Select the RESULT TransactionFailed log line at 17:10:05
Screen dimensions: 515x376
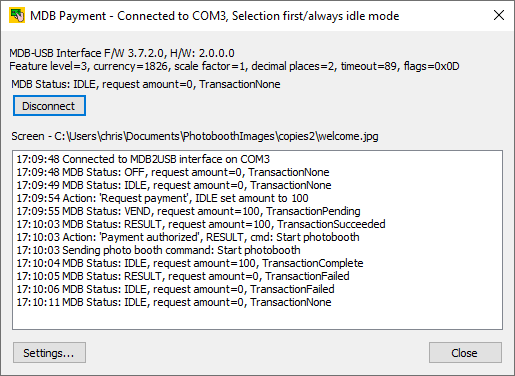point(183,276)
